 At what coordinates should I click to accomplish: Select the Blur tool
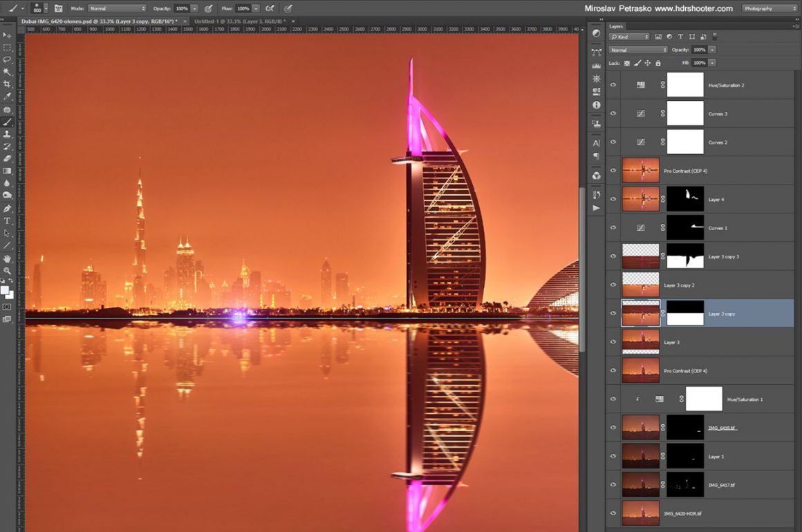point(7,183)
